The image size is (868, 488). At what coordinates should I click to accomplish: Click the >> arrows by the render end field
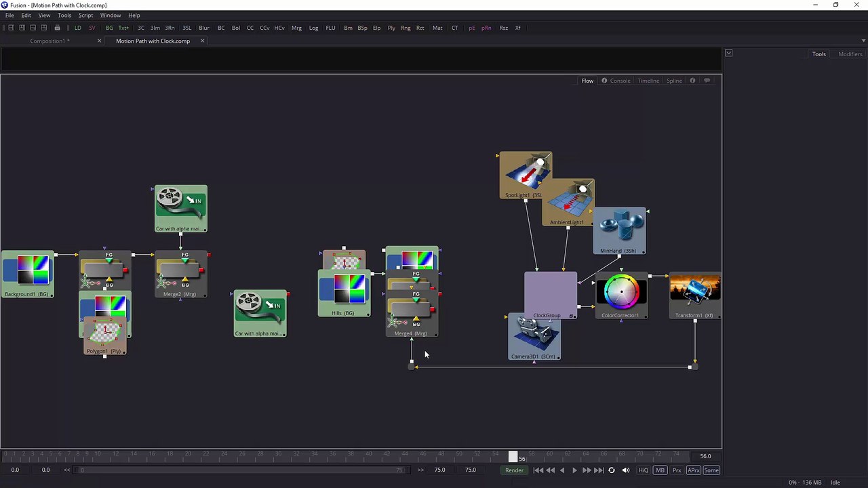(x=420, y=470)
